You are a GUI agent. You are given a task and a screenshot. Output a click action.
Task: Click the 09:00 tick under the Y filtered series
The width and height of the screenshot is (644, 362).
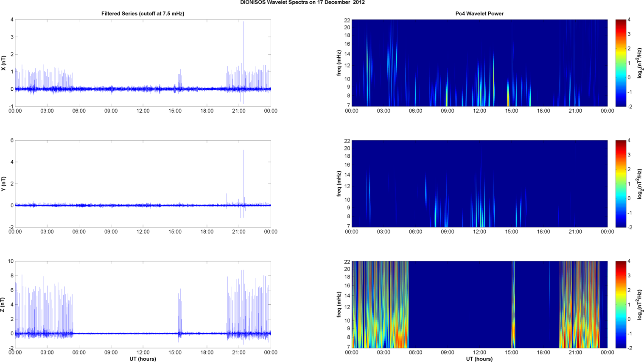coord(111,232)
